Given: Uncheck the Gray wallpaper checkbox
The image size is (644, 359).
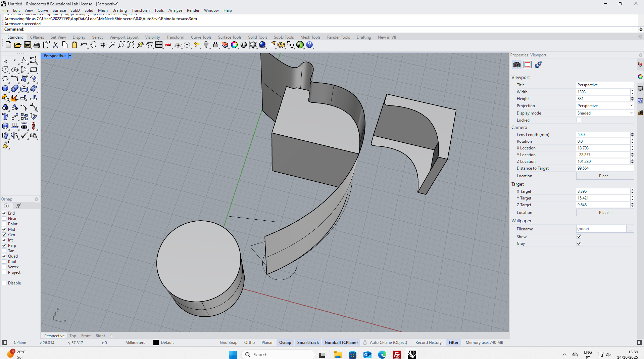Looking at the screenshot, I should click(x=579, y=243).
